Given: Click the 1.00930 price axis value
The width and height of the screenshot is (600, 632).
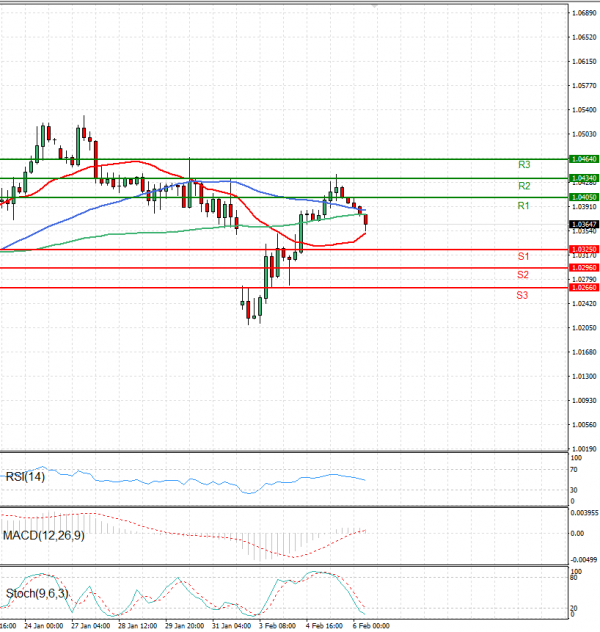Looking at the screenshot, I should click(584, 401).
